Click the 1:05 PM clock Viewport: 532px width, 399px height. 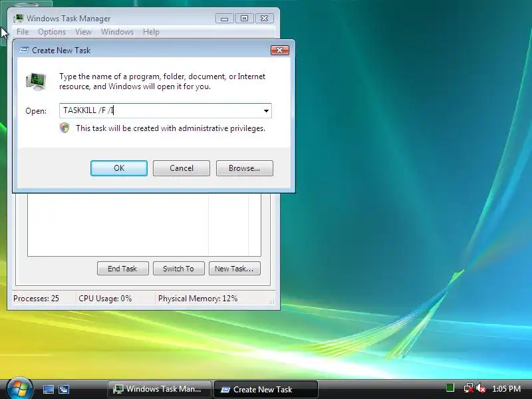(x=506, y=389)
